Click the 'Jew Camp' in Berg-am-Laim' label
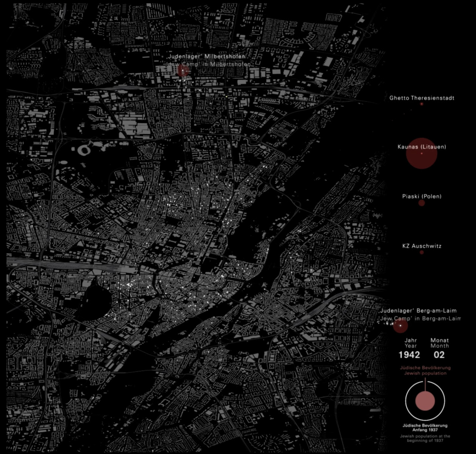This screenshot has height=454, width=476. pos(420,319)
